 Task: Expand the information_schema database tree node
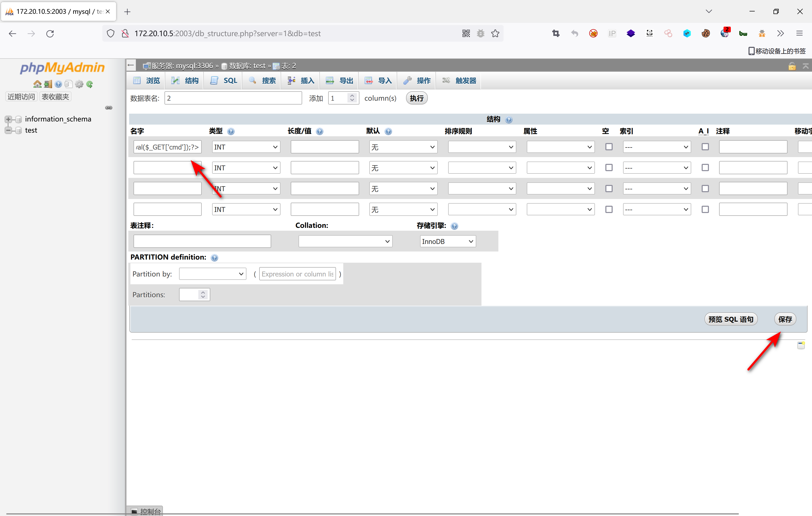pos(8,119)
